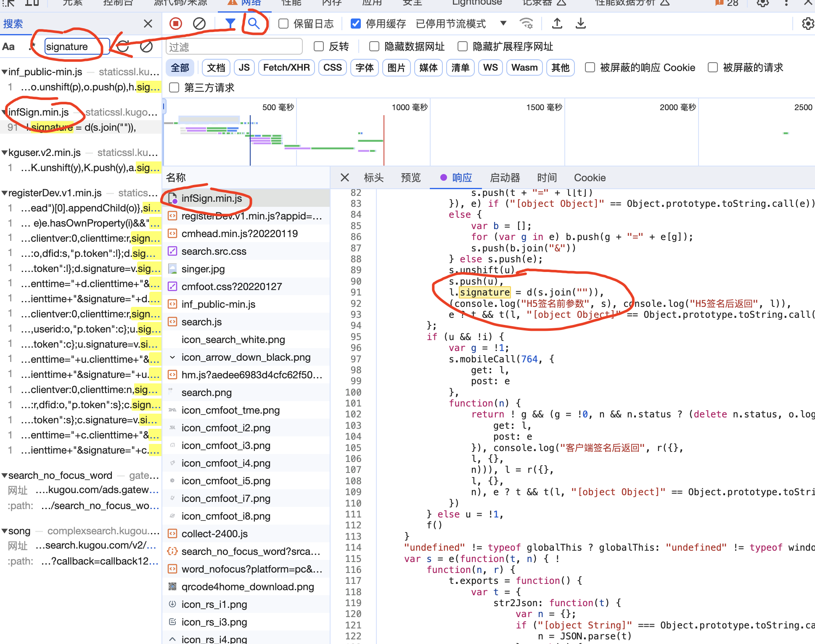Switch to 响应 tab
815x644 pixels.
(456, 178)
